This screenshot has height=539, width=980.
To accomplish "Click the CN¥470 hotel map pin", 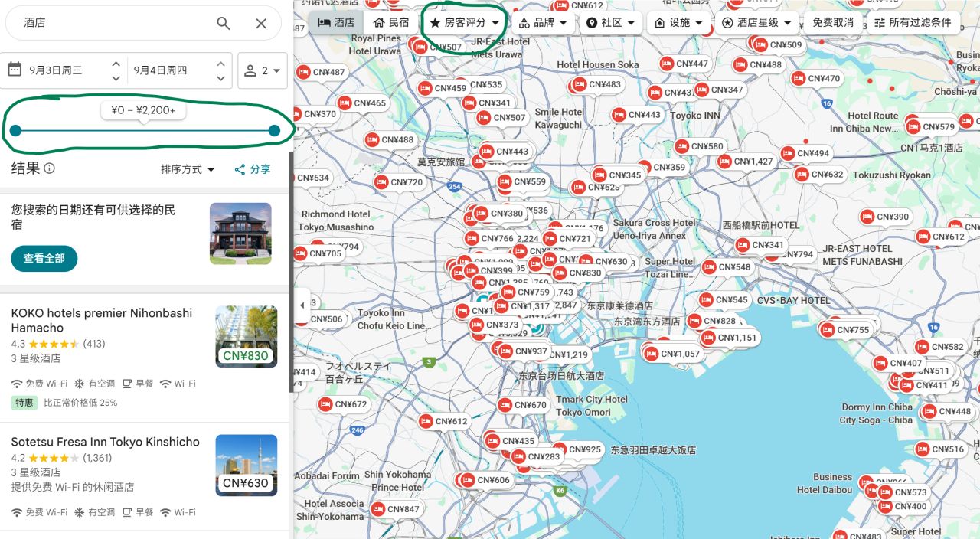I will 817,78.
